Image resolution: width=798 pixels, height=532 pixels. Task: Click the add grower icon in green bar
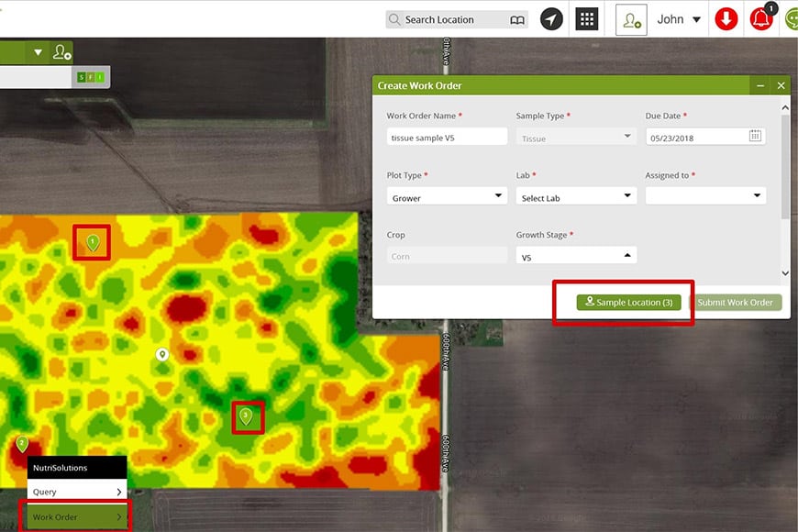61,52
